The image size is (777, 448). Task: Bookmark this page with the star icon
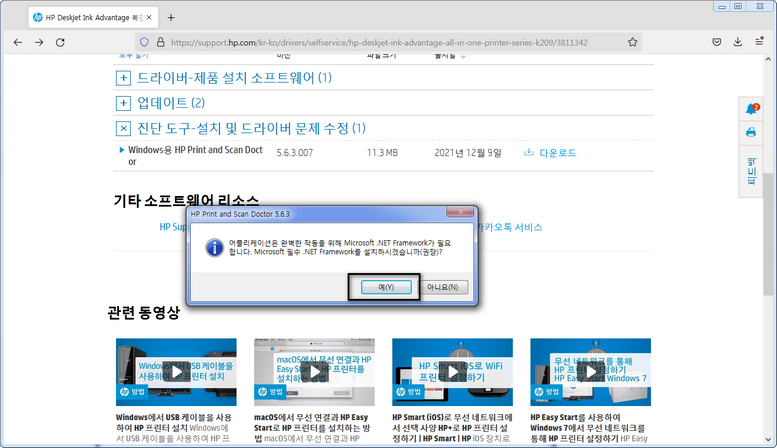tap(632, 43)
